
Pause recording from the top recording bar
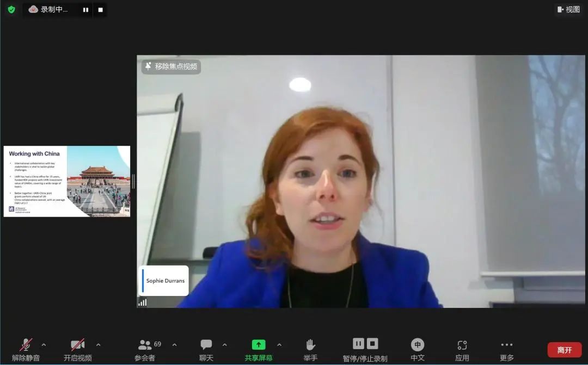pos(85,10)
